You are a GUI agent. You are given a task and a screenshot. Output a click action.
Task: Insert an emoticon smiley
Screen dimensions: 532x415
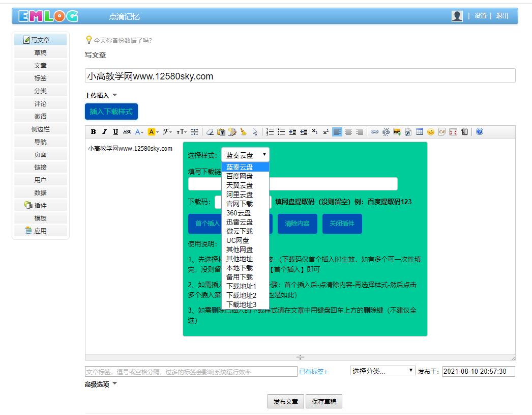coord(431,132)
